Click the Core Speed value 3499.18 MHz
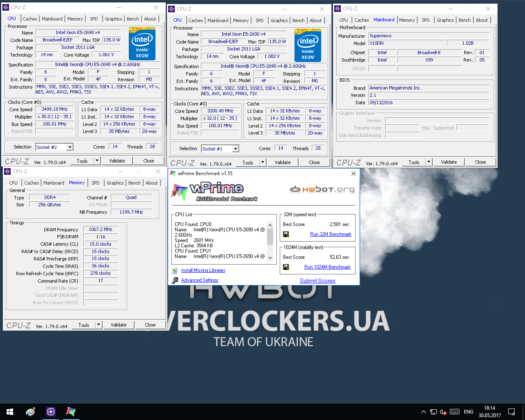The image size is (525, 420). (55, 110)
